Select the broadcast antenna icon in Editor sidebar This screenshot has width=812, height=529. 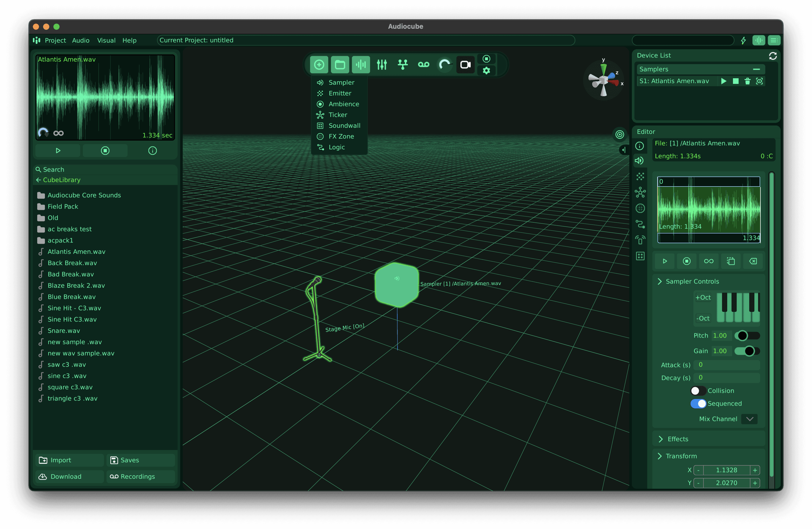click(x=640, y=240)
